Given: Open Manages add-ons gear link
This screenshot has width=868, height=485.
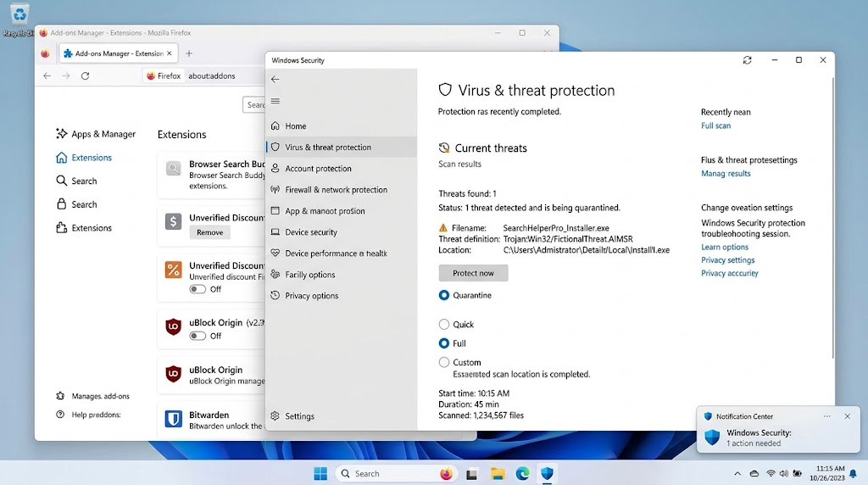Looking at the screenshot, I should click(x=93, y=396).
